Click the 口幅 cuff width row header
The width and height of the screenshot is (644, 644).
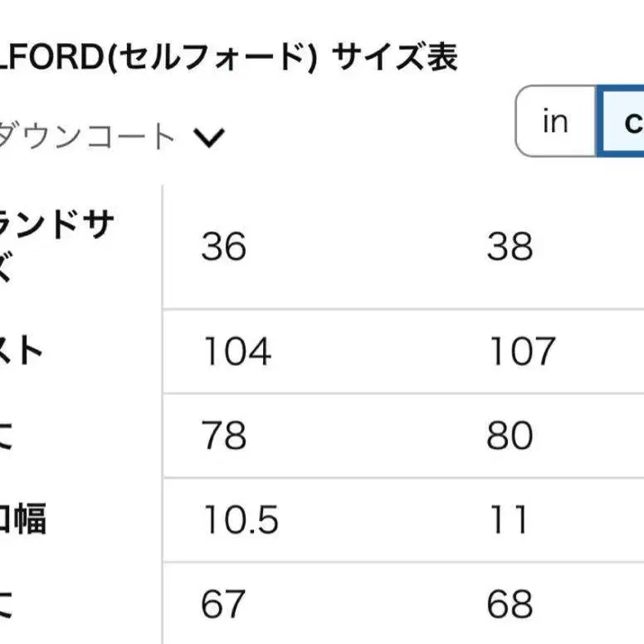pos(23,520)
